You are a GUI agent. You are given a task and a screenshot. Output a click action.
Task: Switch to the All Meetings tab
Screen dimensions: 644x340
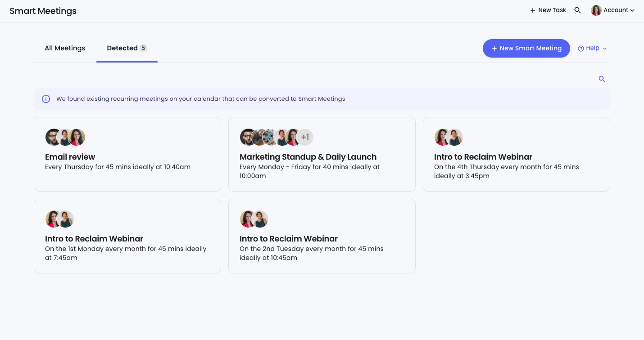click(x=65, y=48)
